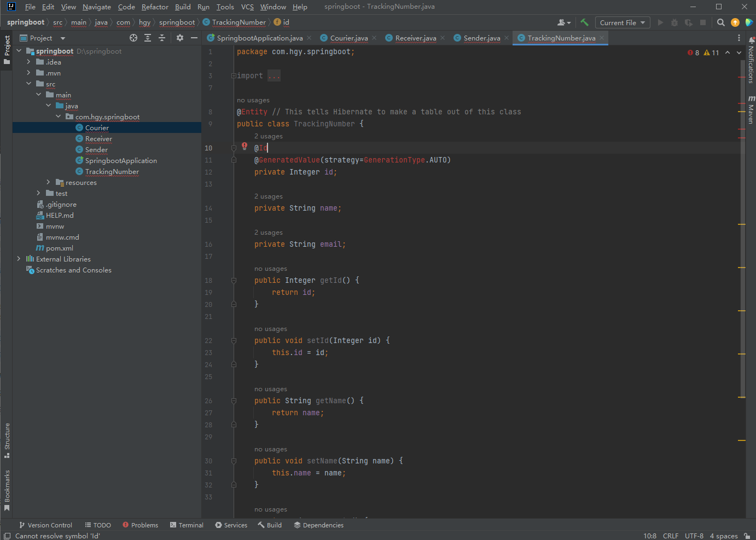This screenshot has height=540, width=756.
Task: Switch to the Courier.java editor tab
Action: click(x=348, y=38)
